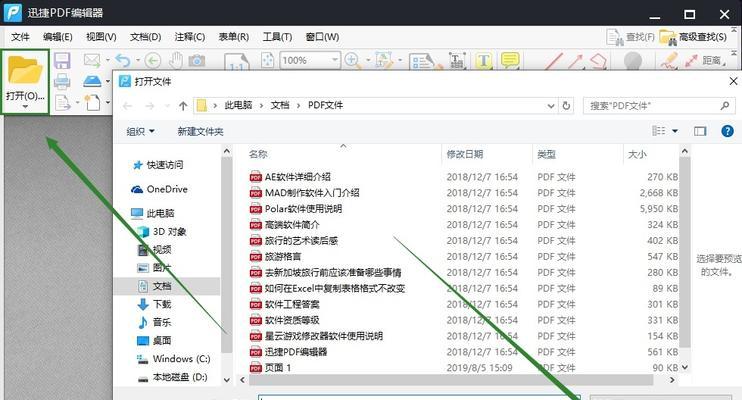Expand the address bar history dropdown
The image size is (742, 400).
550,106
